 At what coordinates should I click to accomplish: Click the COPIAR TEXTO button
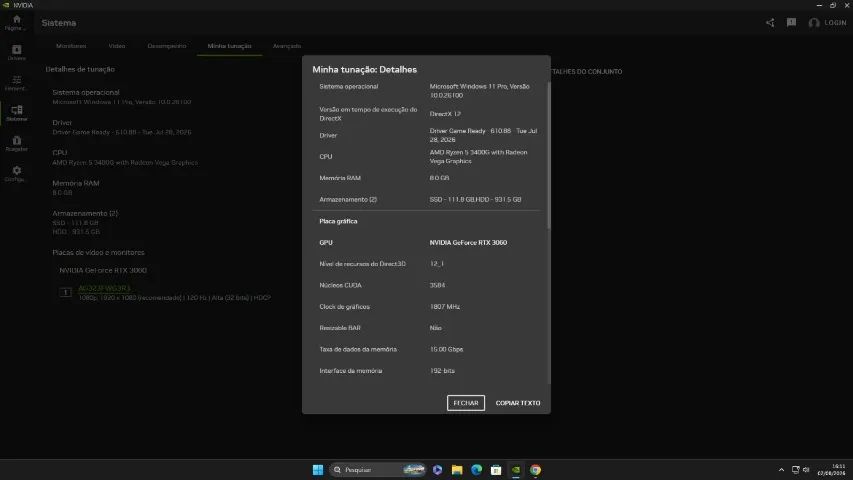[x=518, y=403]
